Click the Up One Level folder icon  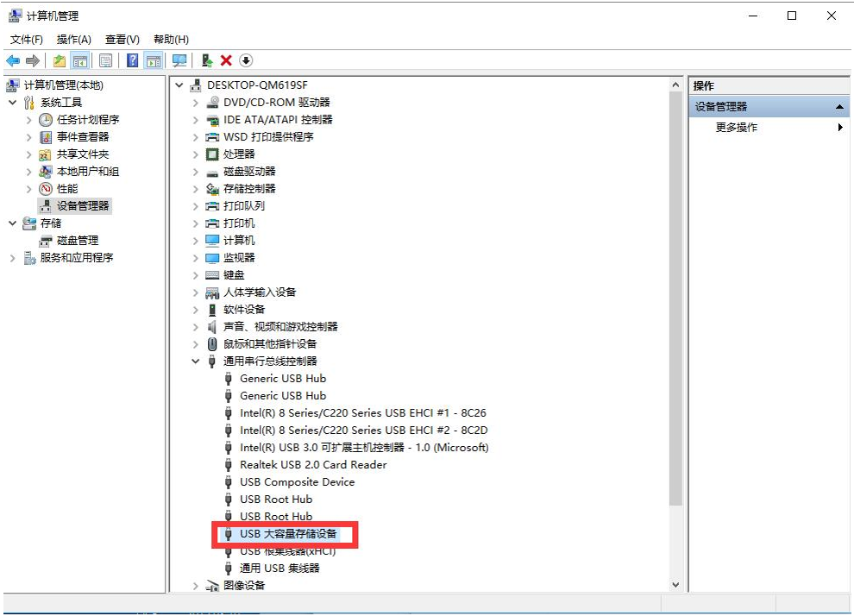click(x=59, y=60)
